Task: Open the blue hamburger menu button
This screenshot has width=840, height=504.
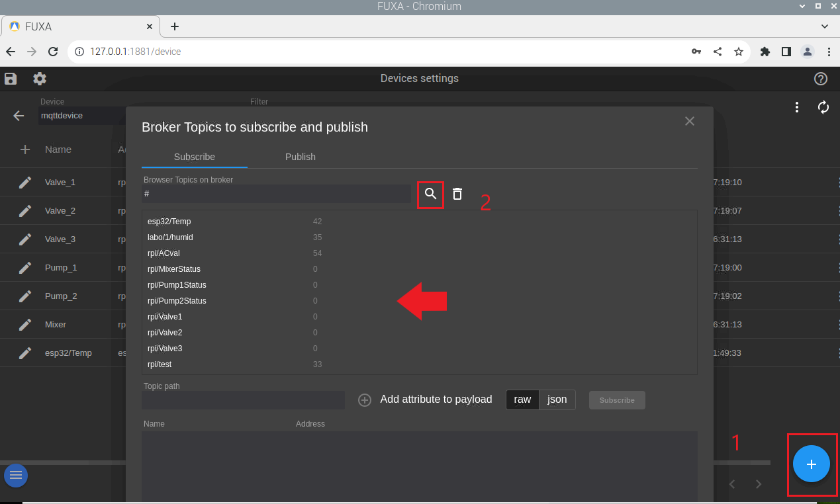Action: coord(16,475)
